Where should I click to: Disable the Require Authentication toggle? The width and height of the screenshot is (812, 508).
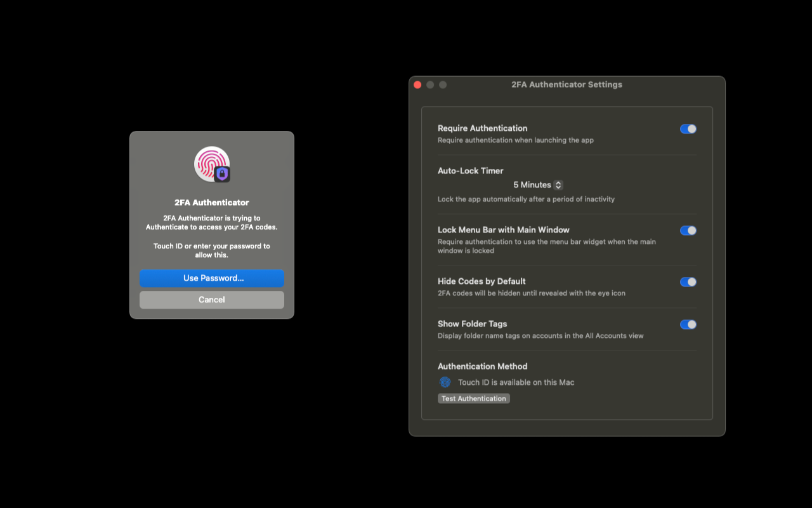coord(688,128)
